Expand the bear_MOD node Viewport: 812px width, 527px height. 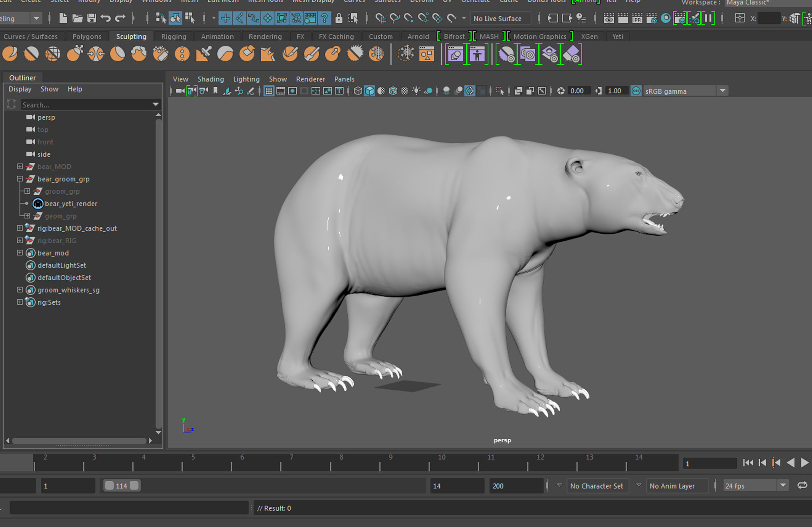pyautogui.click(x=19, y=166)
